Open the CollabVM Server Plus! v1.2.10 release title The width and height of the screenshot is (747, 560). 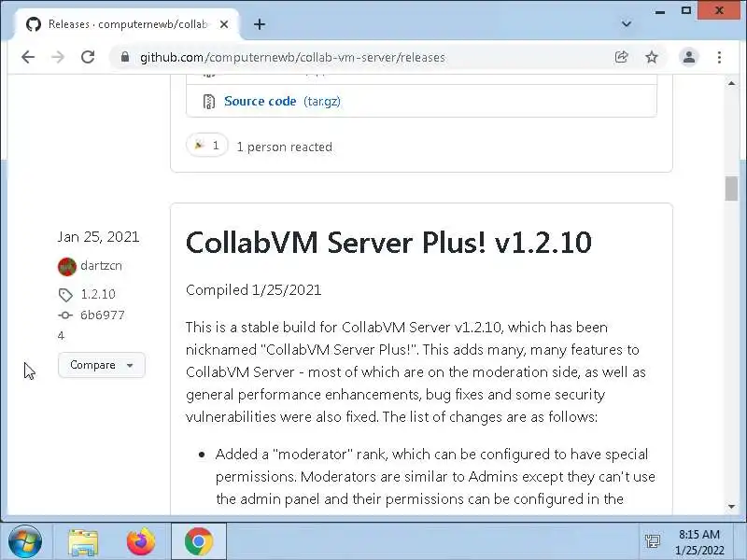(x=388, y=243)
